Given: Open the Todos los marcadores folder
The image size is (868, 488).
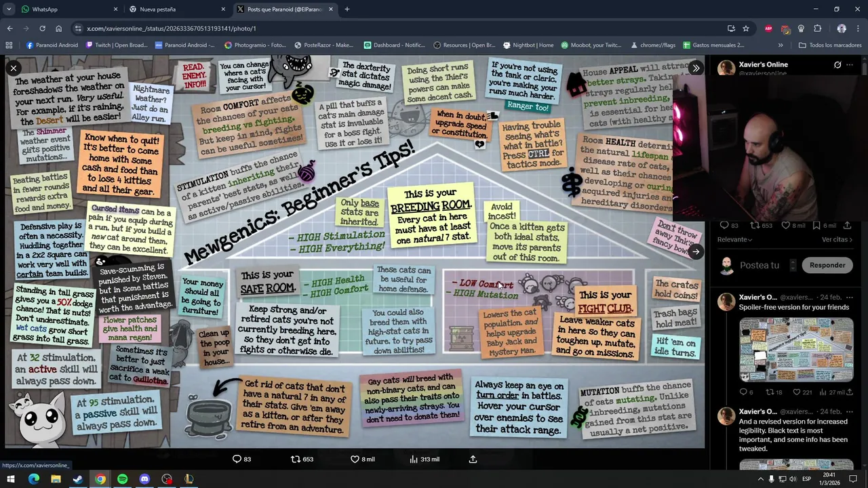Looking at the screenshot, I should click(830, 45).
